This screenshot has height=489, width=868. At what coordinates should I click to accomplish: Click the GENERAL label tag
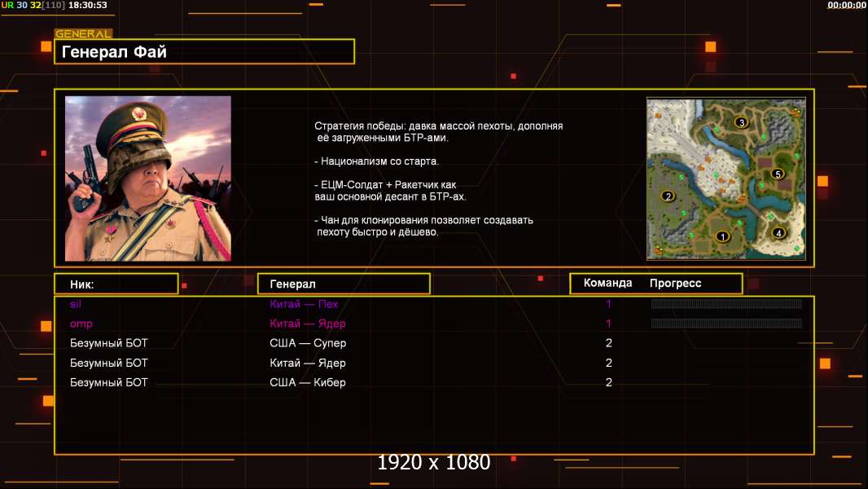point(84,33)
